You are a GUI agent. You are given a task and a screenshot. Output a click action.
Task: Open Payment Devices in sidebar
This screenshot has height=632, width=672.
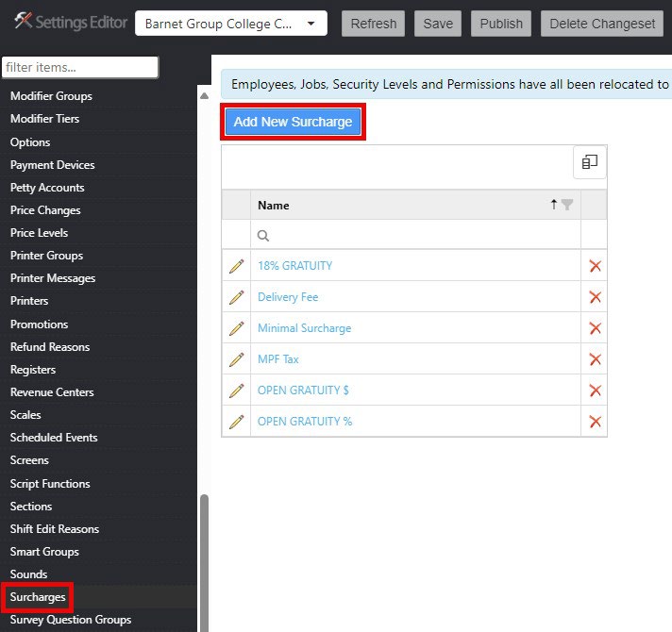[x=52, y=165]
